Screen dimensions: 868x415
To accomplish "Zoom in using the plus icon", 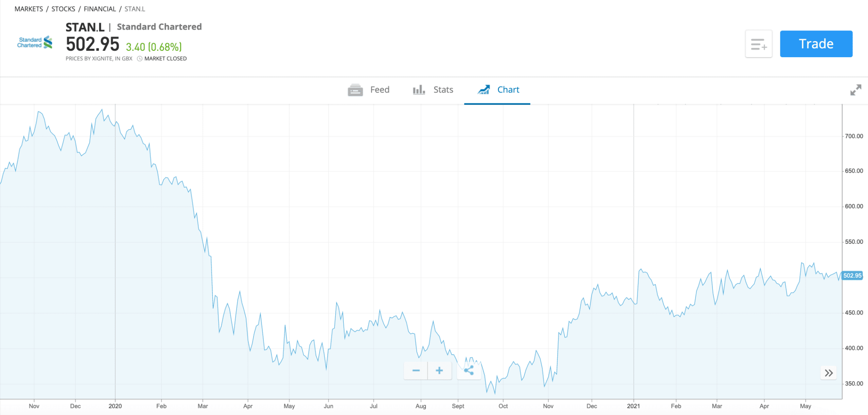I will (x=440, y=370).
